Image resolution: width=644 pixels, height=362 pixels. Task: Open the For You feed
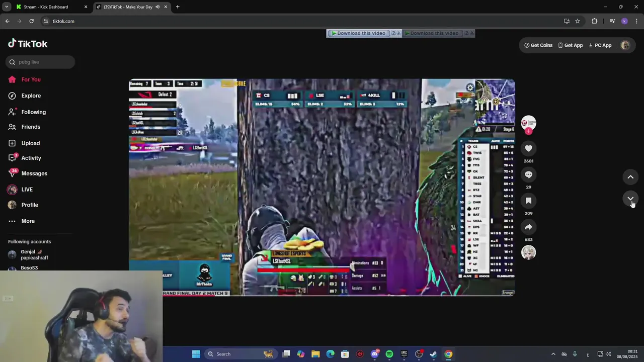[x=31, y=79]
